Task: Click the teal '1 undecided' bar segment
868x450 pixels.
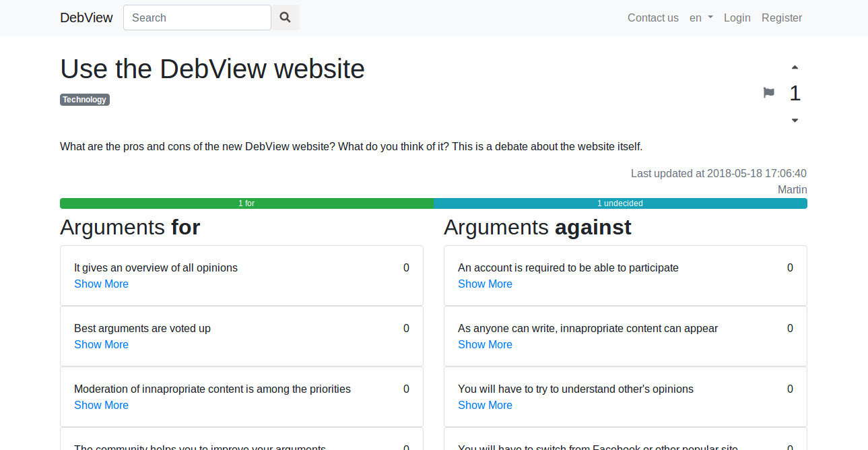Action: [x=620, y=203]
